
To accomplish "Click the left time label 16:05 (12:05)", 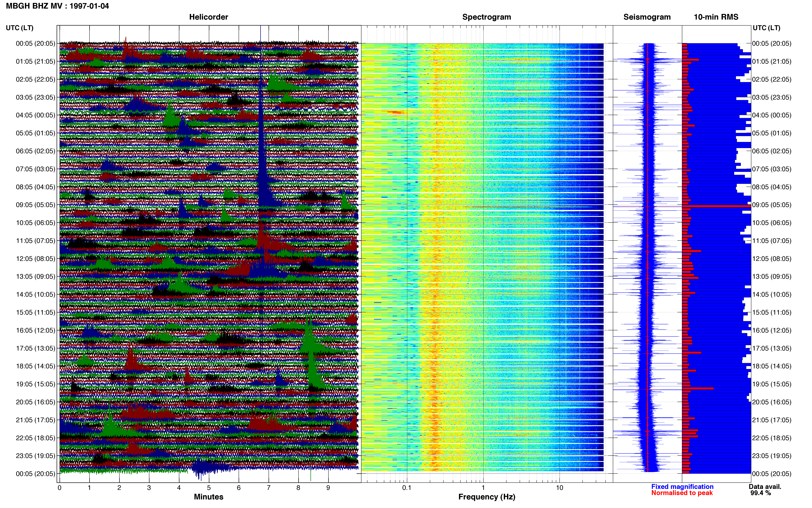I will click(x=35, y=330).
